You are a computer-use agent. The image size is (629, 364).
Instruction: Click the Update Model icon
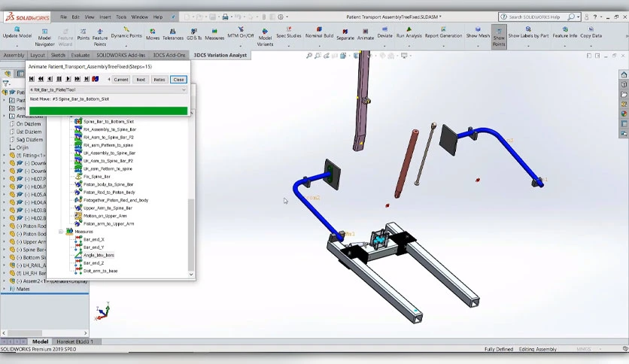coord(17,29)
